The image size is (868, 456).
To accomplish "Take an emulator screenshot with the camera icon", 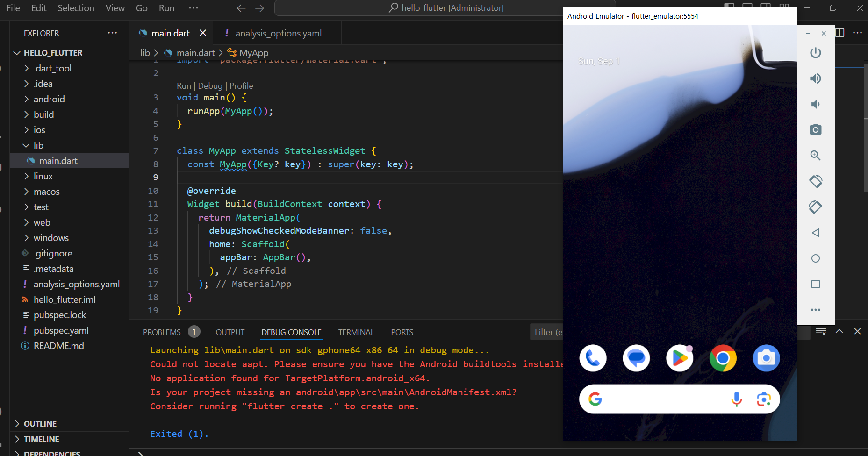I will click(x=816, y=129).
